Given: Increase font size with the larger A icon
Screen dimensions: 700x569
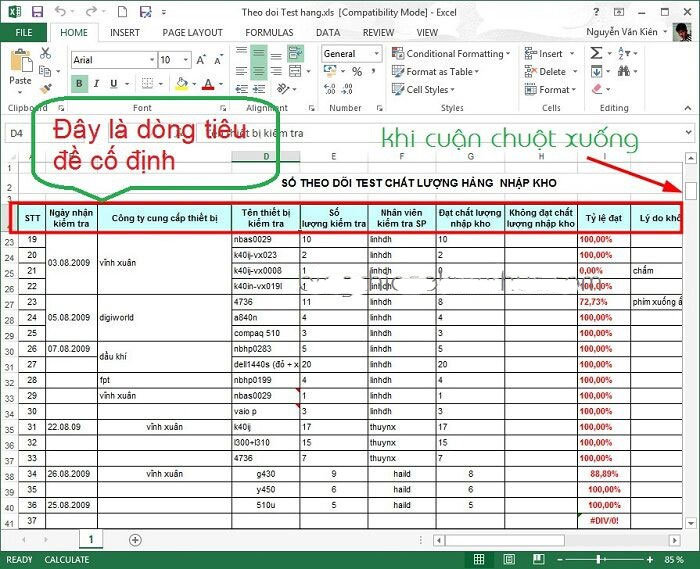Looking at the screenshot, I should 201,60.
